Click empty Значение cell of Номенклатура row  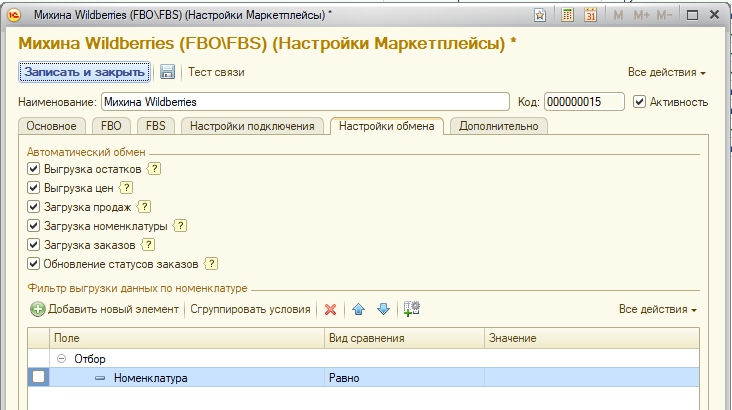pyautogui.click(x=591, y=378)
